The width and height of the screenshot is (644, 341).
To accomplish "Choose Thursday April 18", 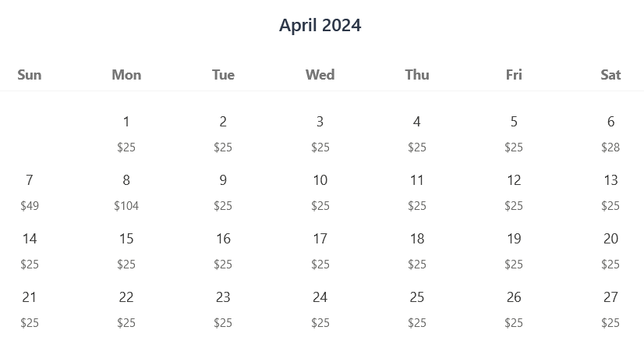I will click(x=417, y=250).
